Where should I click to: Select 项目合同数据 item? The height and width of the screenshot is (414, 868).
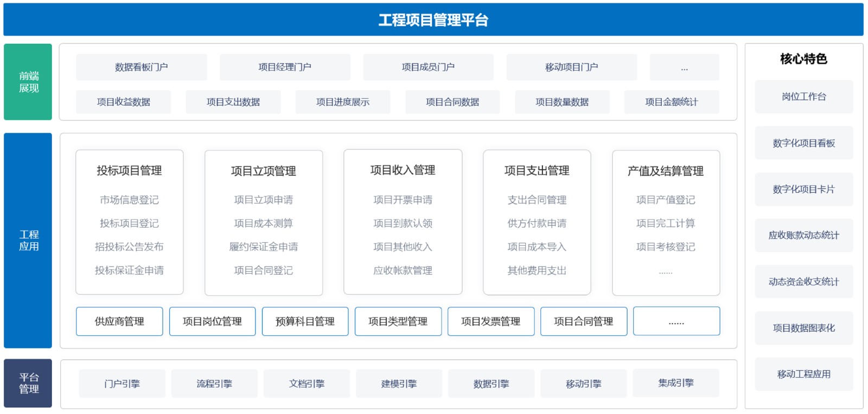click(x=452, y=102)
